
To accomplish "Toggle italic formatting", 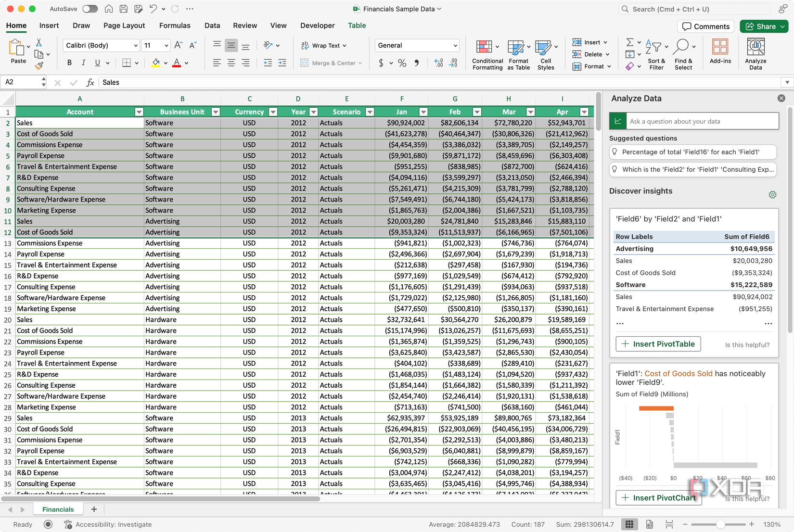I will [x=83, y=63].
